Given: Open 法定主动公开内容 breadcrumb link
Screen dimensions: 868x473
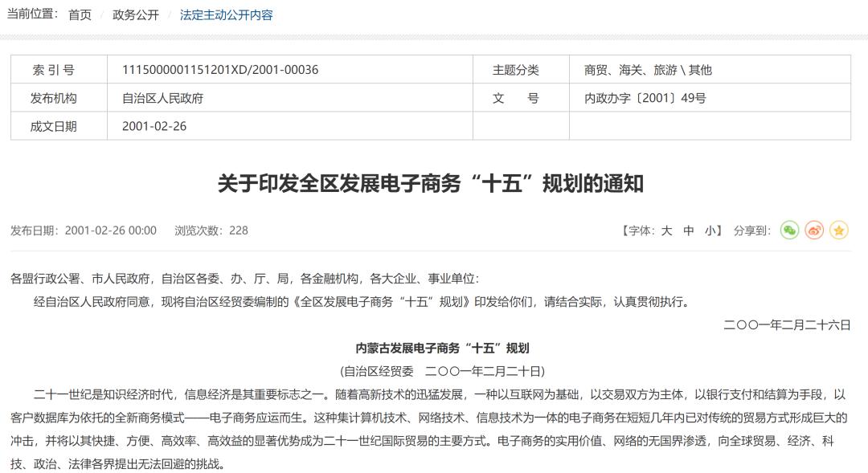Looking at the screenshot, I should pos(227,15).
